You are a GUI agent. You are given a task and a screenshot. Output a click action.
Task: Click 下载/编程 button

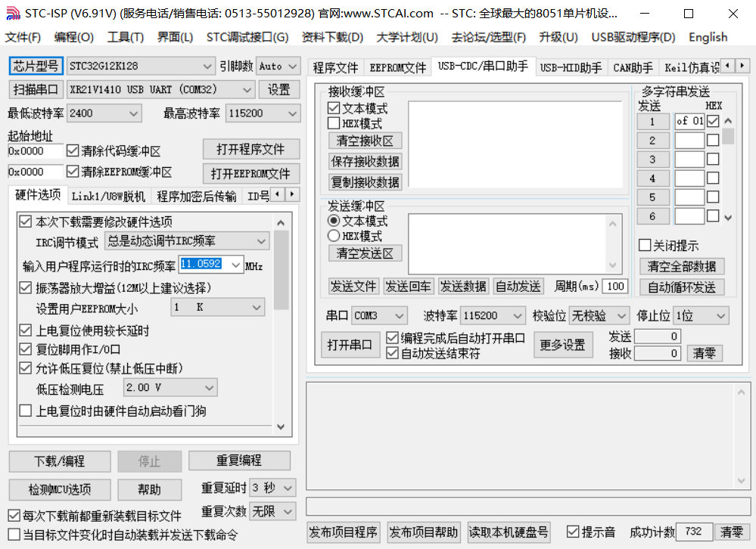(60, 461)
